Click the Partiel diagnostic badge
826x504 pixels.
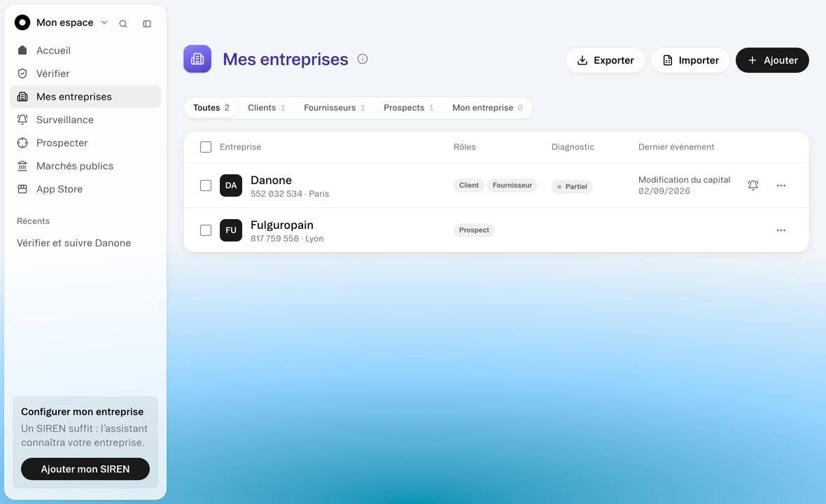click(572, 186)
